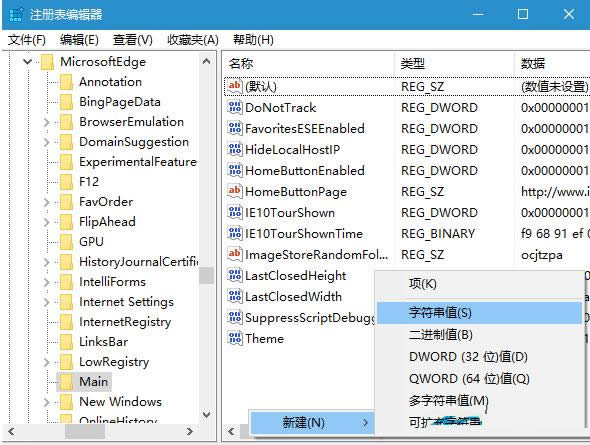Select the GPU folder icon

pyautogui.click(x=66, y=241)
